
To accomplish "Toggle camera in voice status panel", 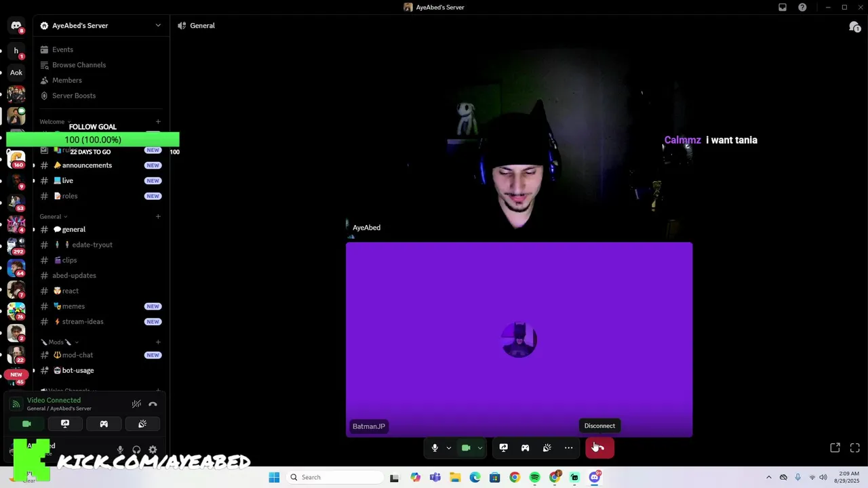I will [26, 424].
